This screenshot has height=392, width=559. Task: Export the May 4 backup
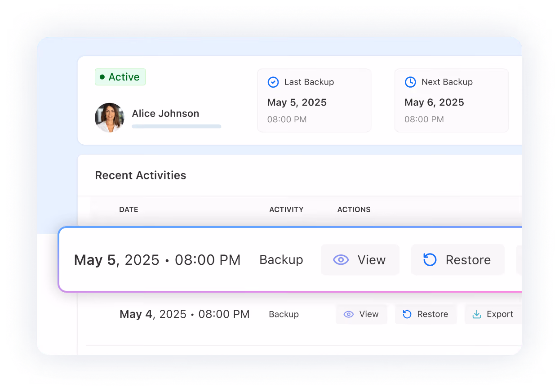(x=493, y=314)
